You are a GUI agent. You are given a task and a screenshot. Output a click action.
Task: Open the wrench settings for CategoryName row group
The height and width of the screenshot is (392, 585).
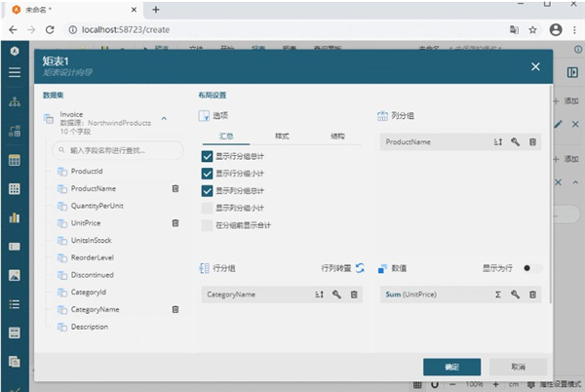(336, 294)
